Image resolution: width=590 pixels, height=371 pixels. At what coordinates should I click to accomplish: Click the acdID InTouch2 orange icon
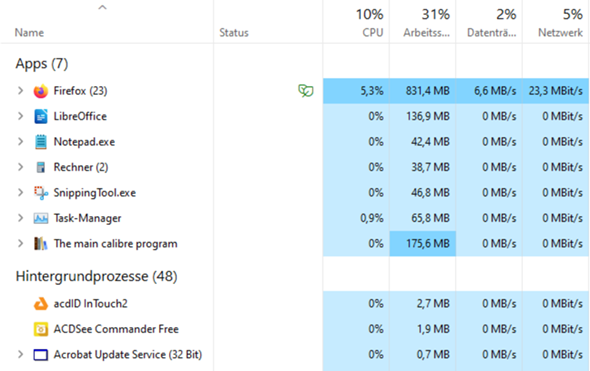click(41, 304)
